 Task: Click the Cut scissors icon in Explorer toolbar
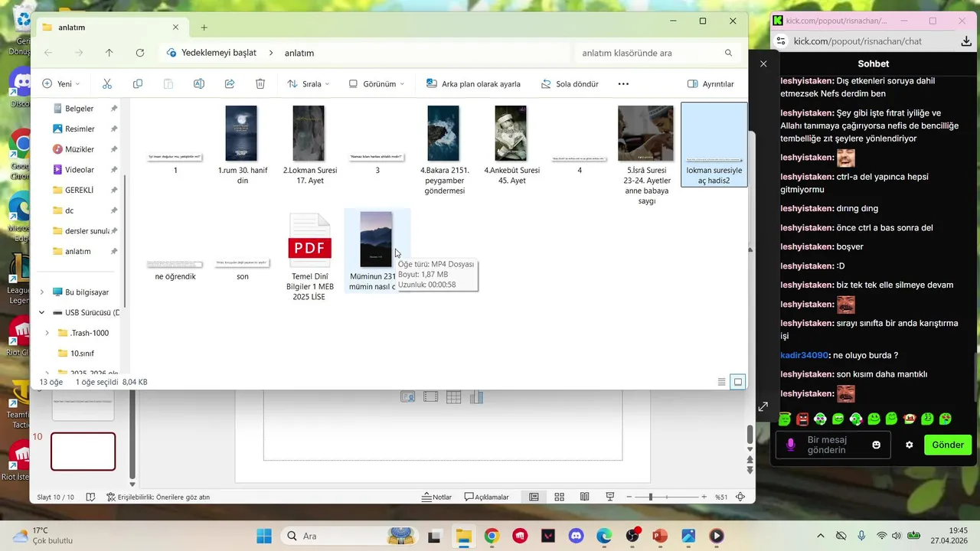[x=107, y=84]
